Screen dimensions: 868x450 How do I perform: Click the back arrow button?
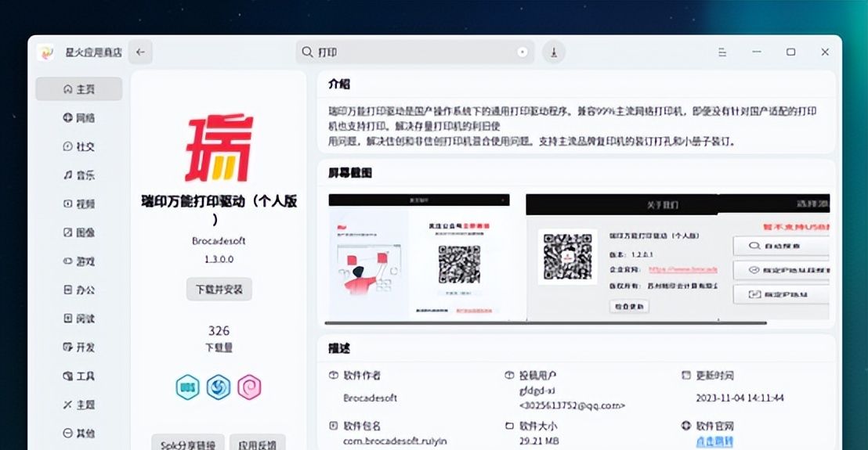140,52
